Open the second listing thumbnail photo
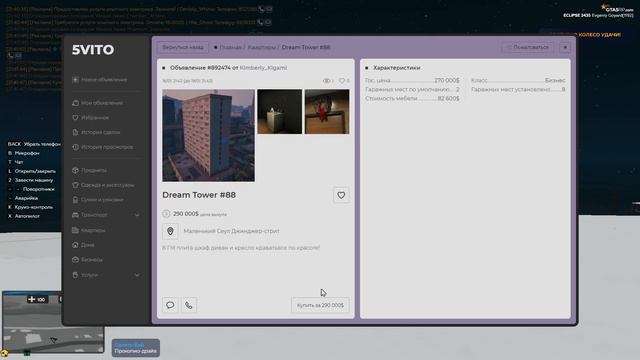The height and width of the screenshot is (360, 640). coord(280,111)
